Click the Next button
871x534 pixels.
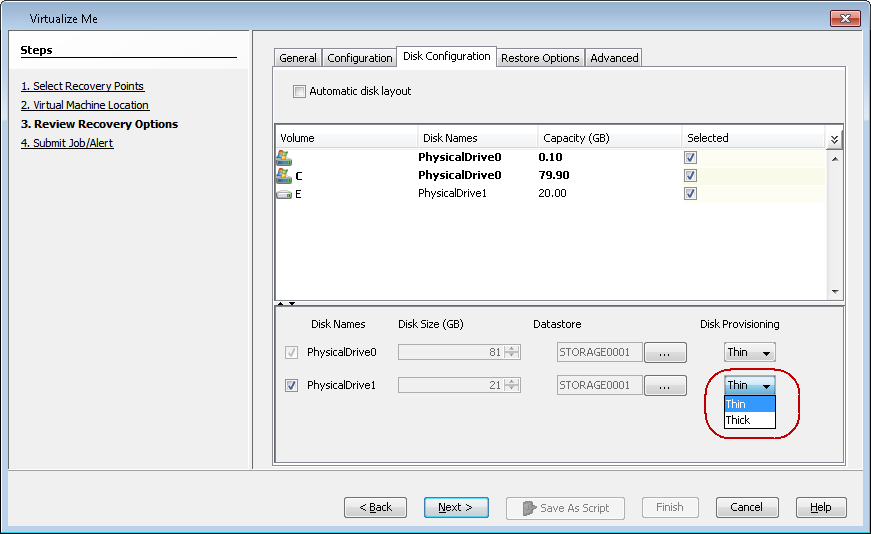point(456,507)
